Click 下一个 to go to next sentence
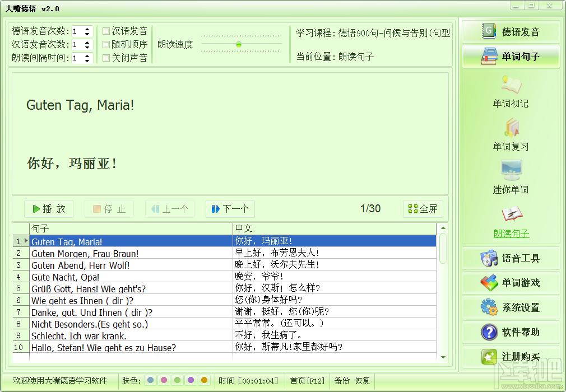Screen dimensions: 566x392 230,209
